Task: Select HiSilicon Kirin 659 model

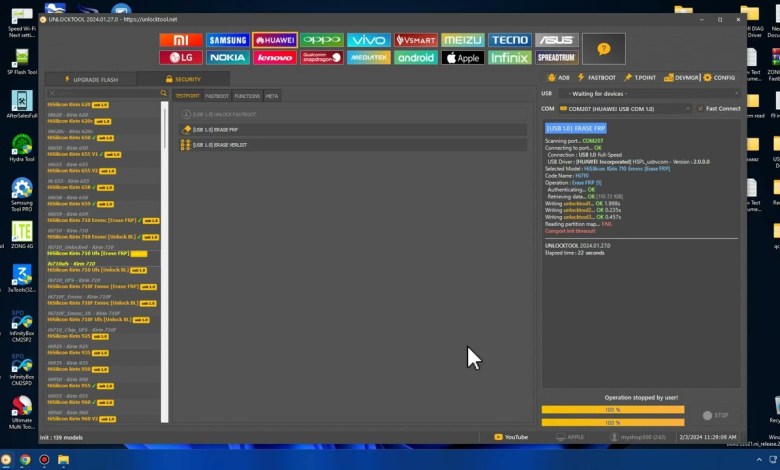Action: 80,204
